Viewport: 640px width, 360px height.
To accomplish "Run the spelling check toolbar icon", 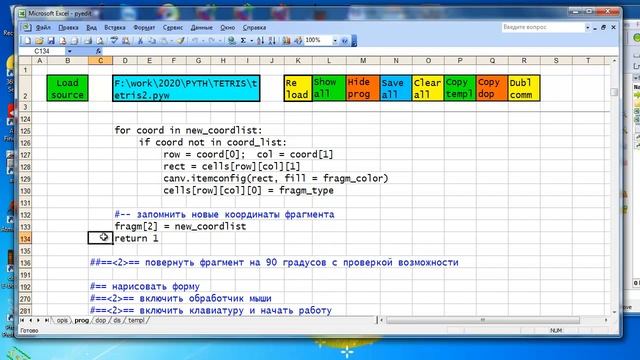I will click(114, 40).
